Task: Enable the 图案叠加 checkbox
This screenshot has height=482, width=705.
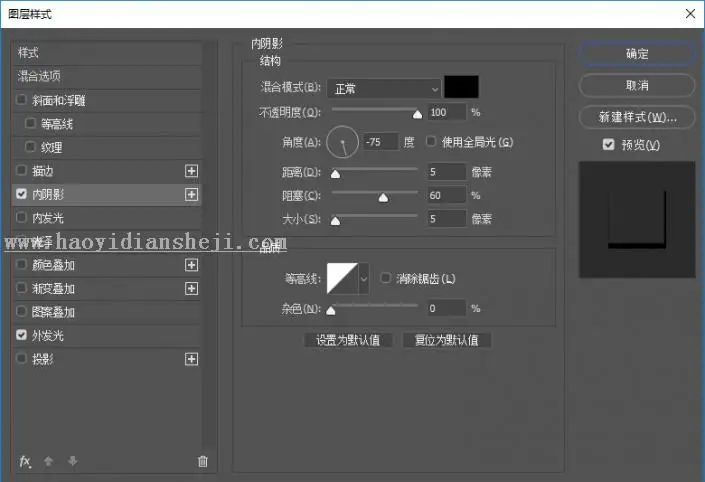Action: (x=21, y=311)
